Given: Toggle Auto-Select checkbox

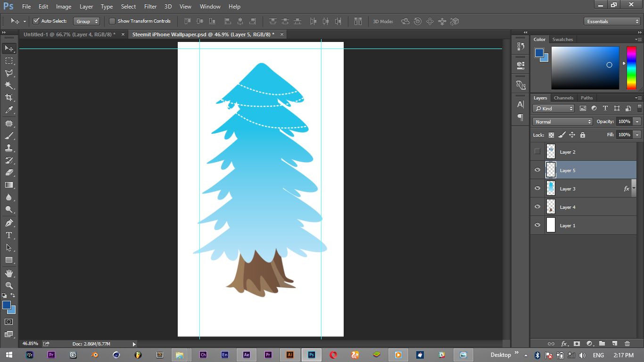Looking at the screenshot, I should [x=36, y=21].
